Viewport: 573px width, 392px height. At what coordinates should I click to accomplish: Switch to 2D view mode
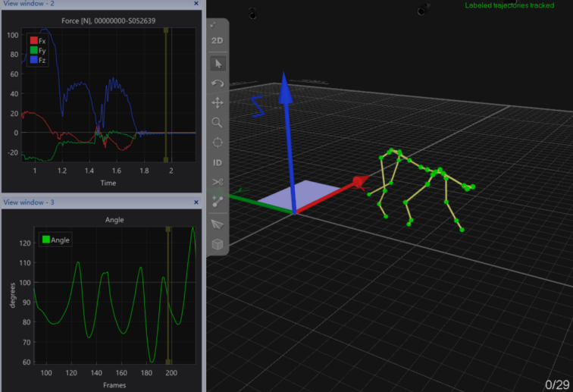218,41
